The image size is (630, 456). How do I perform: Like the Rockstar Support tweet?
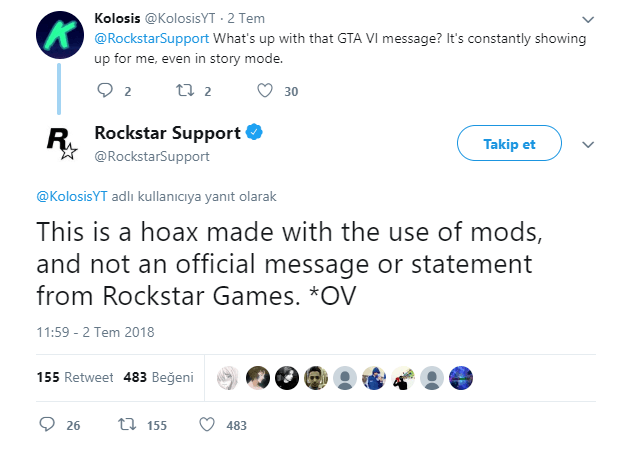(207, 425)
